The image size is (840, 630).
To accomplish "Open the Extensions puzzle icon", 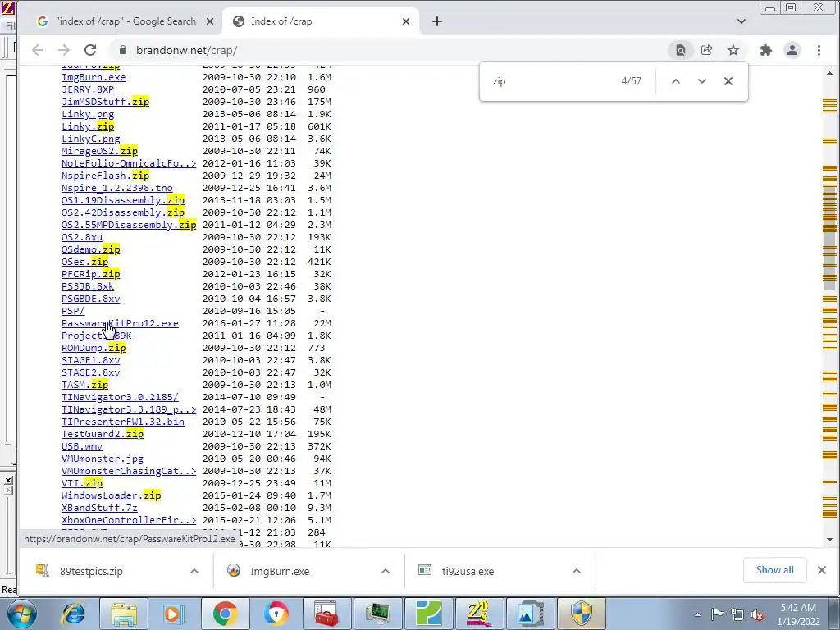I will (x=766, y=50).
